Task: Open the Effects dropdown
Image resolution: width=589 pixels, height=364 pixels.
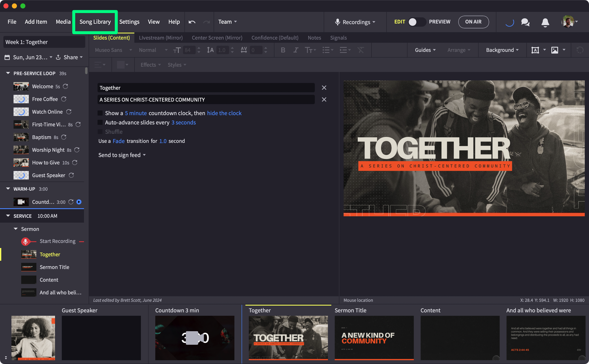Action: click(x=151, y=65)
